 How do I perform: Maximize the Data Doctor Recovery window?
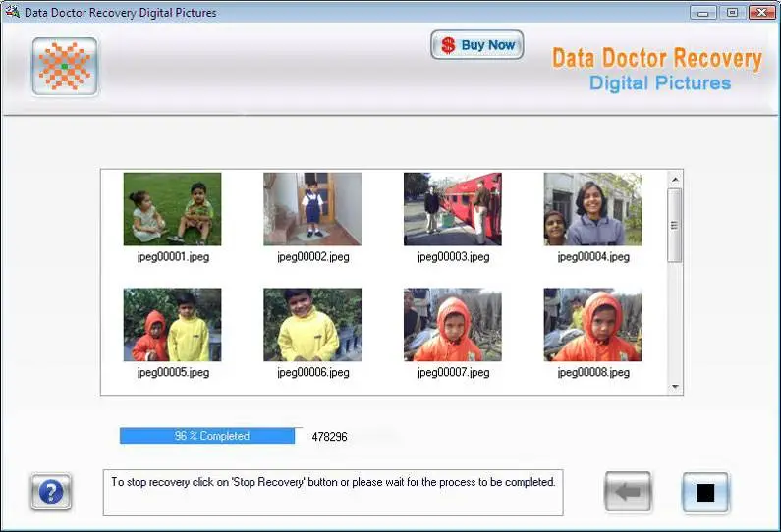pos(732,13)
